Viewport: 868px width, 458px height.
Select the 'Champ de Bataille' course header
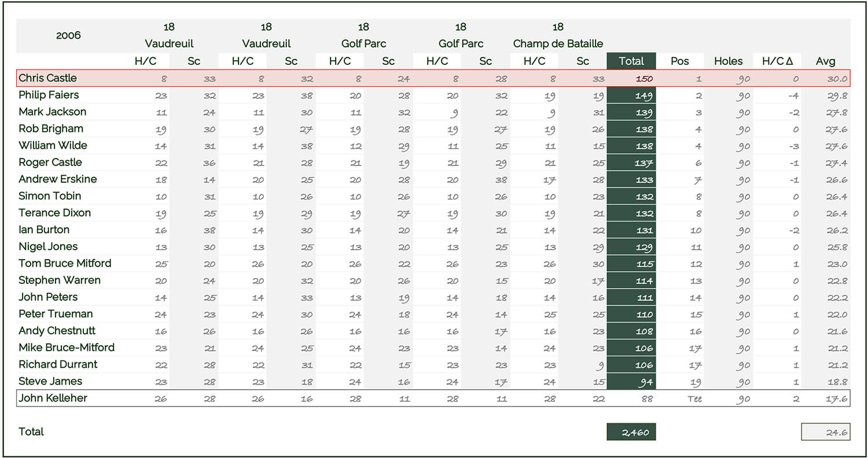tap(558, 43)
